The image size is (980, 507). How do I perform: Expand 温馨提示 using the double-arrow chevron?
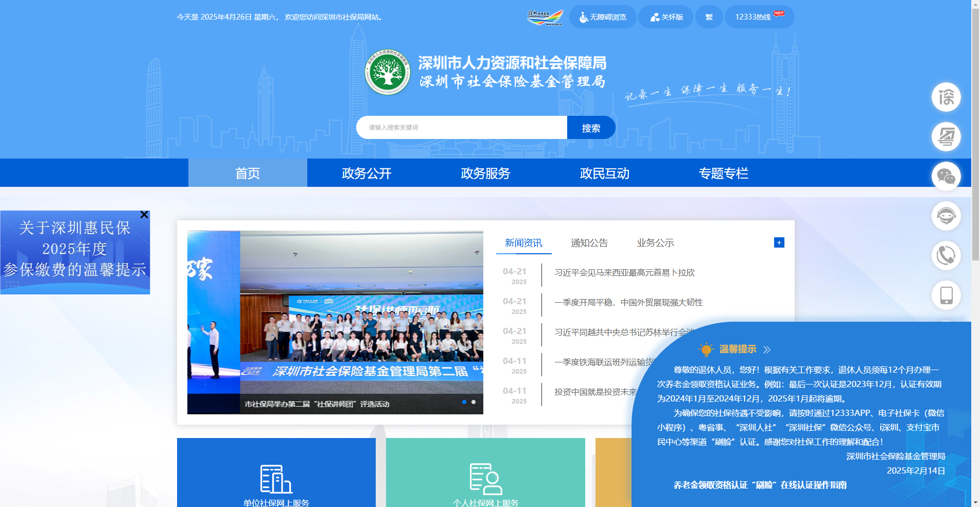(x=768, y=349)
